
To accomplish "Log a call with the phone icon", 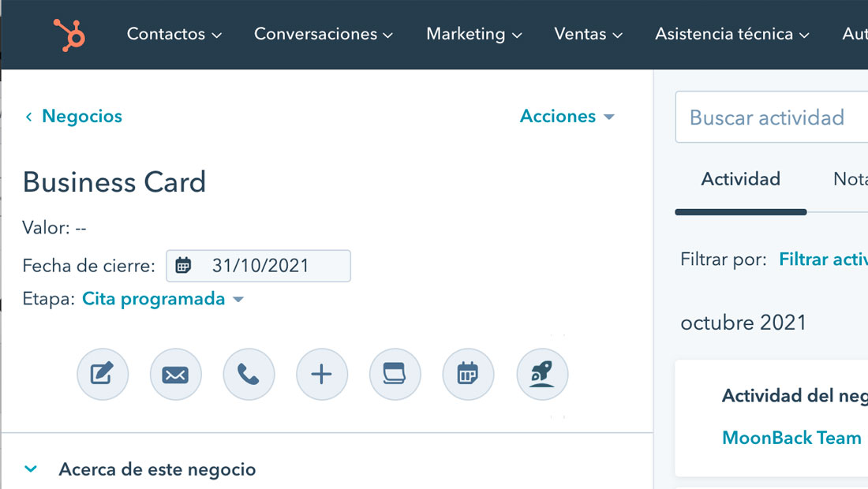I will (x=249, y=374).
